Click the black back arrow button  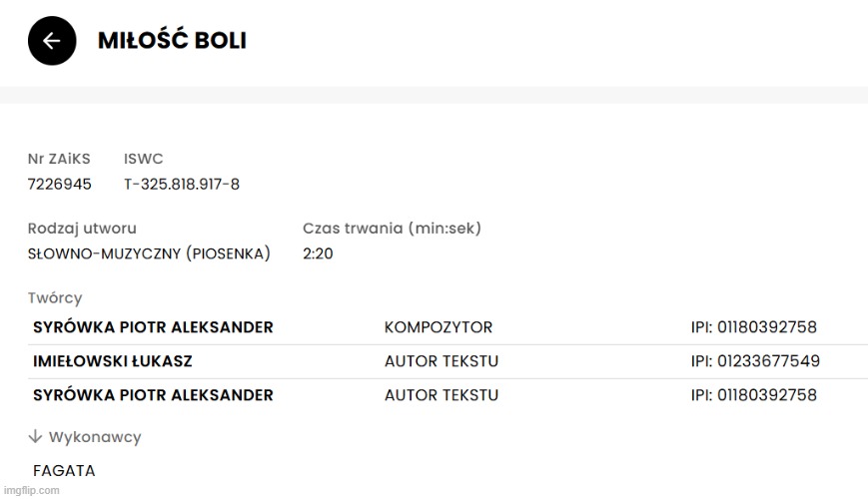[x=52, y=41]
